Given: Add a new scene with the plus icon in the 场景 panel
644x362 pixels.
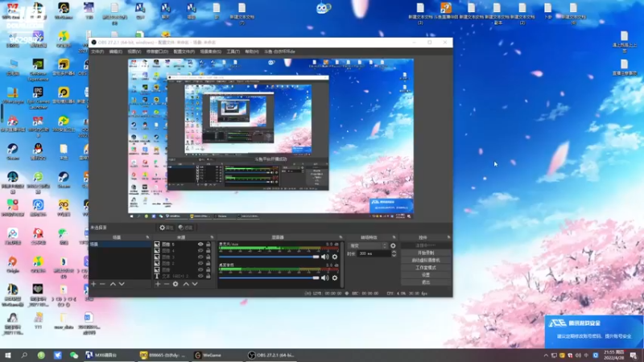Looking at the screenshot, I should (x=93, y=284).
